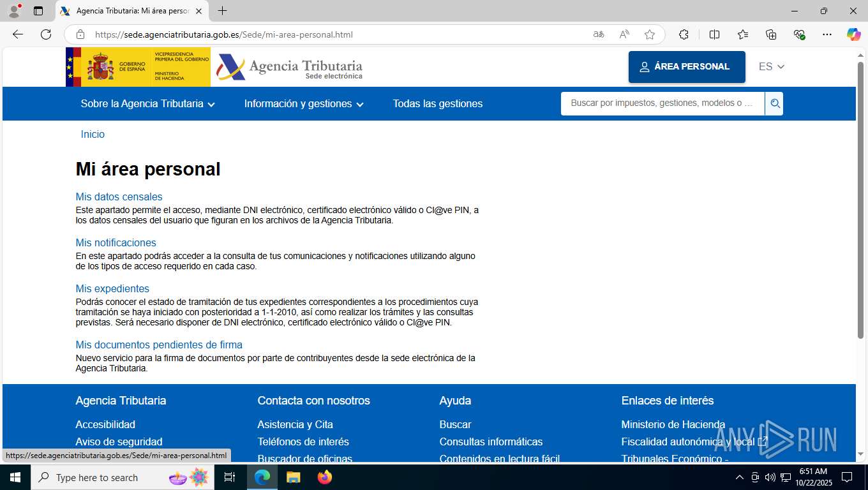This screenshot has height=490, width=868.
Task: Open Consultas informáticas footer link
Action: (x=491, y=442)
